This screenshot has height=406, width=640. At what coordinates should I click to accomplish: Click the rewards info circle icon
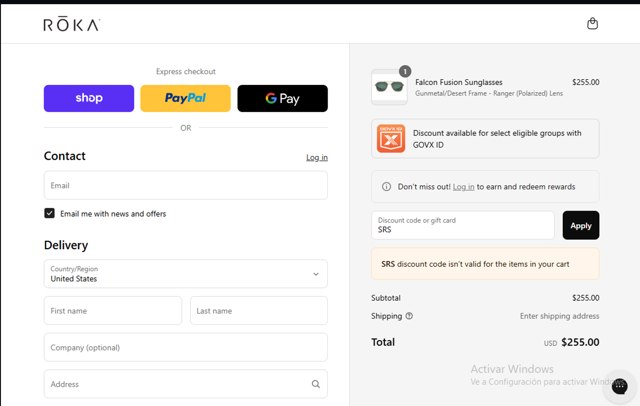tap(386, 186)
